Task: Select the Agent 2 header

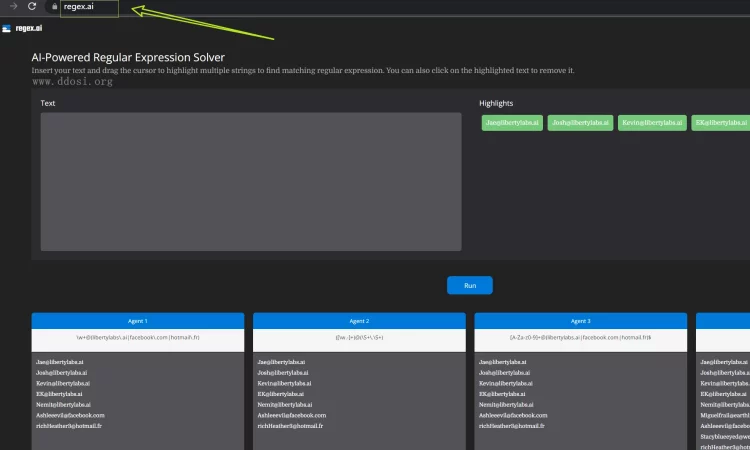Action: point(359,321)
